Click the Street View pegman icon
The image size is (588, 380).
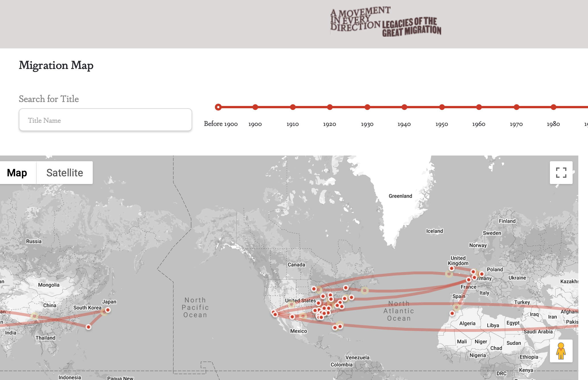[561, 351]
